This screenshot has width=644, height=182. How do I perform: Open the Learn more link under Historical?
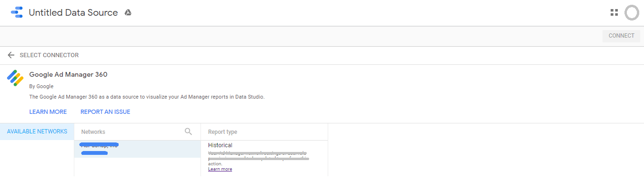(220, 169)
